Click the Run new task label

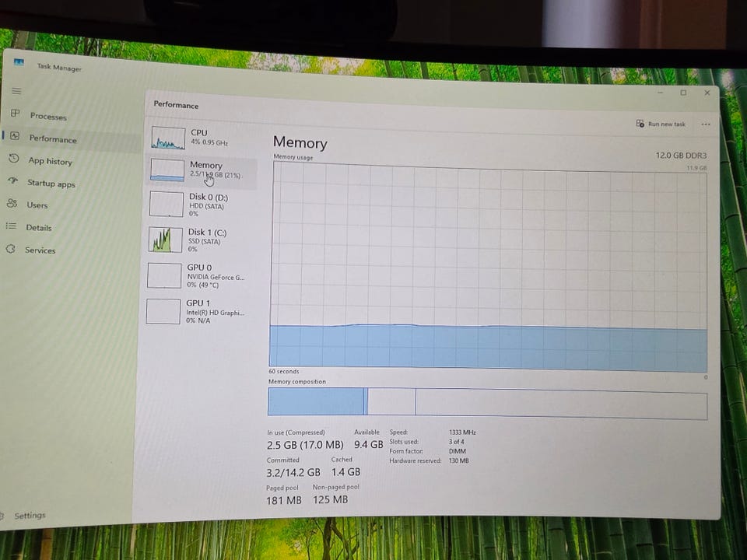(x=667, y=124)
